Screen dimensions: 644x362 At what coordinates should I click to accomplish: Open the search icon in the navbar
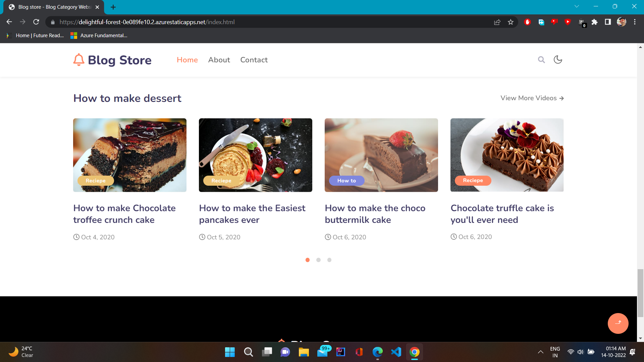coord(541,60)
